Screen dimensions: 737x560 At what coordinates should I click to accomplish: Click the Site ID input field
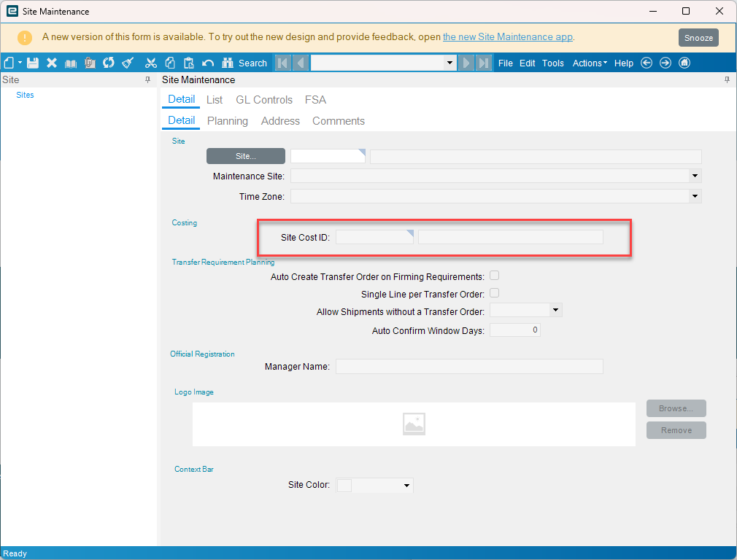click(x=328, y=156)
